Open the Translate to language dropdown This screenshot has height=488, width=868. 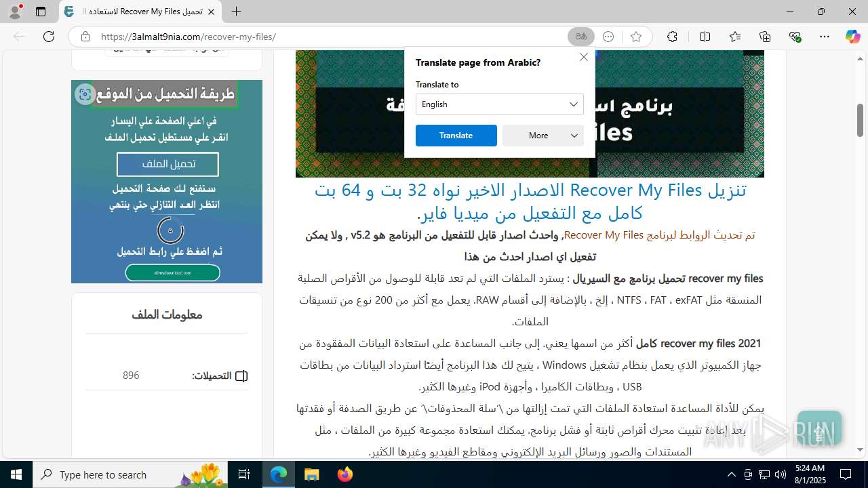tap(500, 104)
